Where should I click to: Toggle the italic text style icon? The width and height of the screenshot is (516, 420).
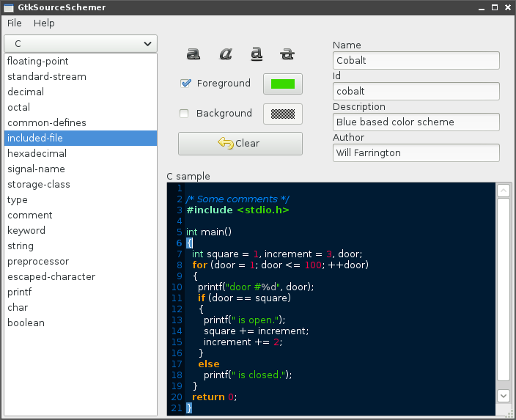click(x=226, y=54)
